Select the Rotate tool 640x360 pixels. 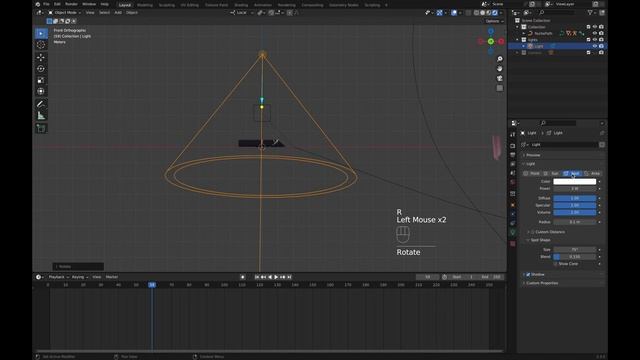(41, 69)
